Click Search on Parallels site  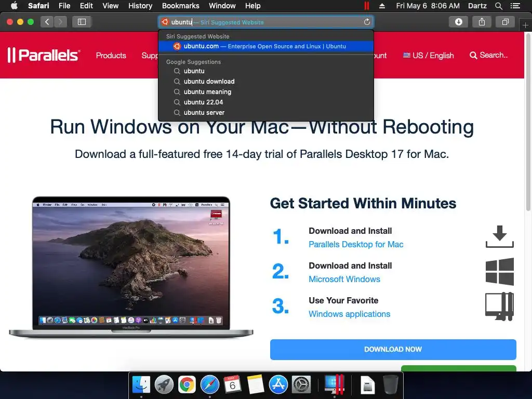pos(488,55)
